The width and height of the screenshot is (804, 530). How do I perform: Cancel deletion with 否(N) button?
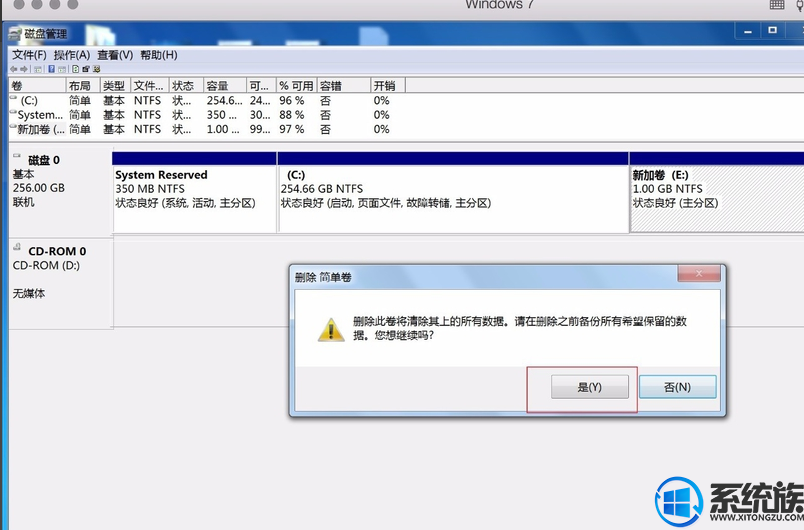click(677, 387)
